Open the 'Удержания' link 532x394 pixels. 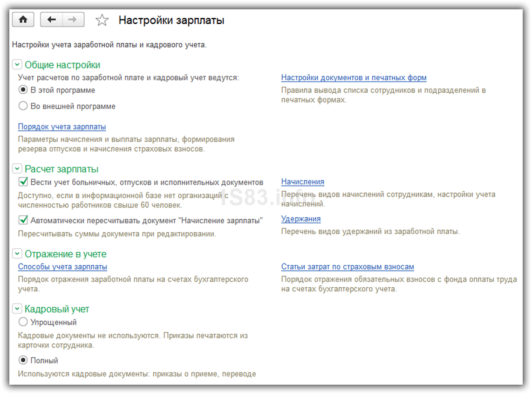300,219
